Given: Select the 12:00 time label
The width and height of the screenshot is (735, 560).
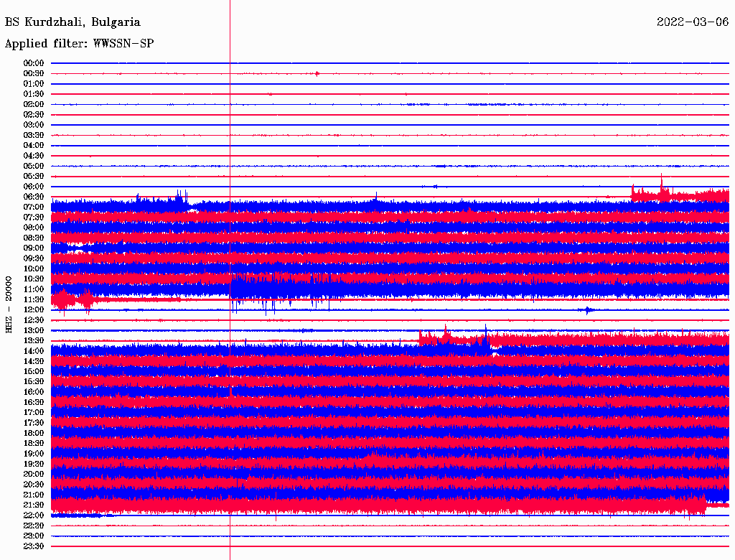Looking at the screenshot, I should pos(34,310).
